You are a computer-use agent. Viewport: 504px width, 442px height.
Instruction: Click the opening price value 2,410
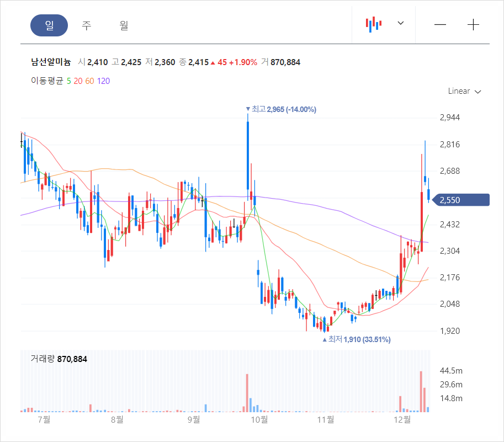coord(97,62)
